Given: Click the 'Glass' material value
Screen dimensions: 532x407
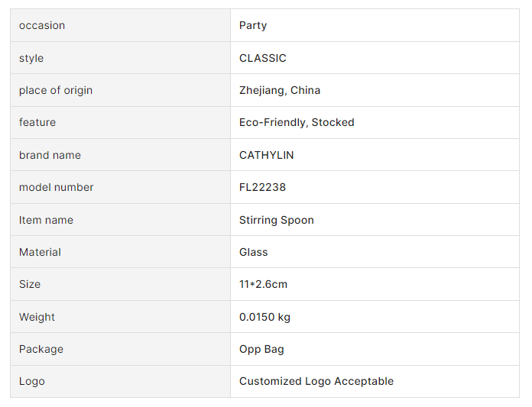Looking at the screenshot, I should coord(254,252).
